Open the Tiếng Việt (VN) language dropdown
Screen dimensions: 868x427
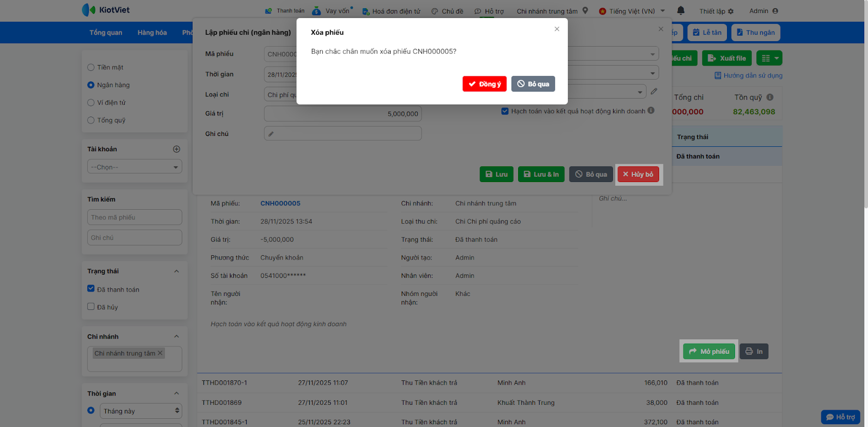(632, 11)
